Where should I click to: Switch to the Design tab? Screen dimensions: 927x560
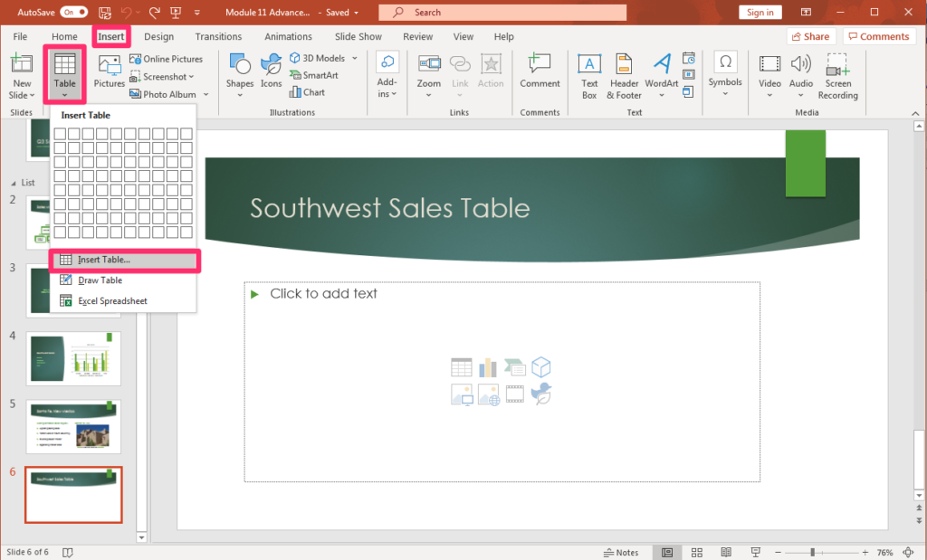pos(158,36)
